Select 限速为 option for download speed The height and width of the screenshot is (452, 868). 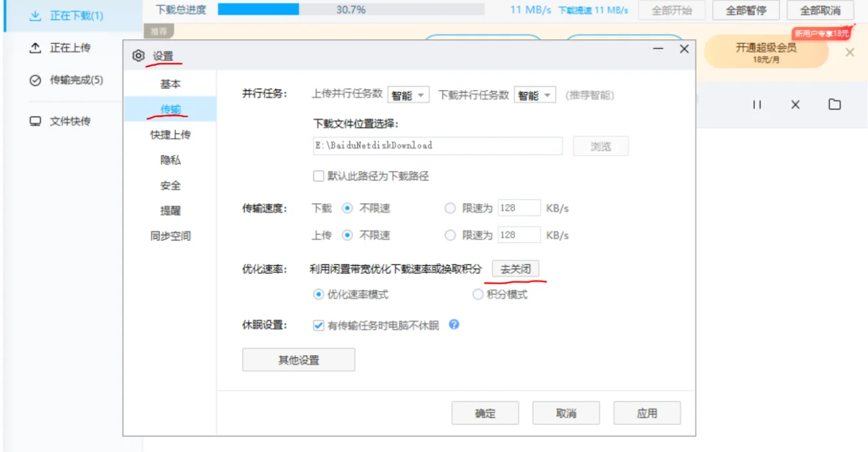[x=450, y=208]
